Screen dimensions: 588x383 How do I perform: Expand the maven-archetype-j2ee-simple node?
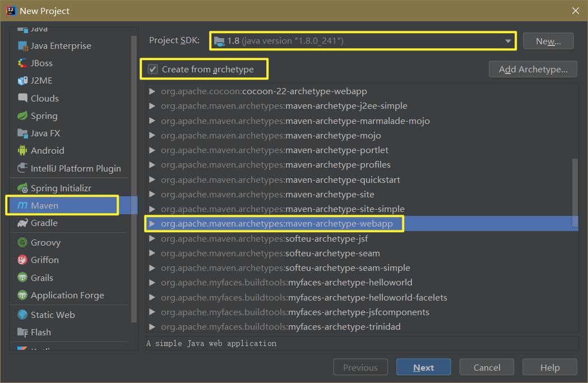click(152, 106)
